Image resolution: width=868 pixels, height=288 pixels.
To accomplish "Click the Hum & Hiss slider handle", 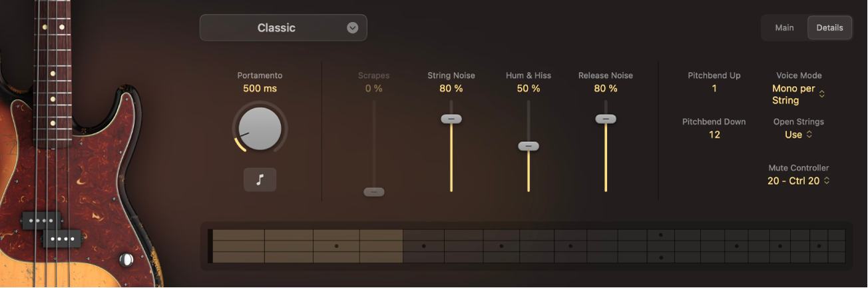I will pos(529,146).
